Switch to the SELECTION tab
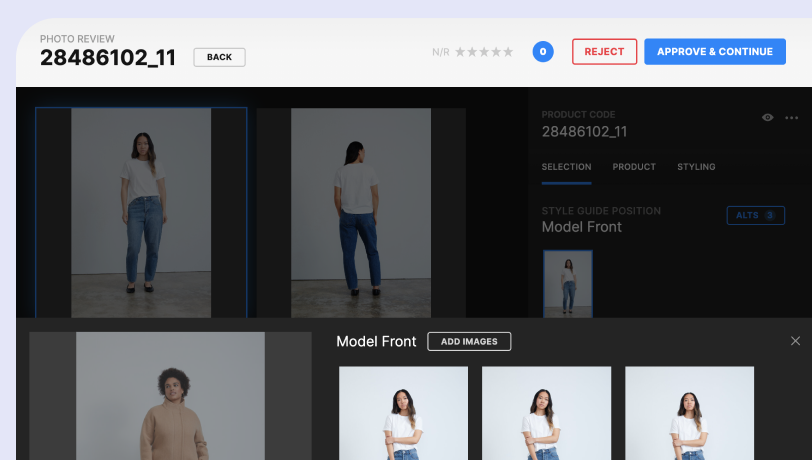This screenshot has height=460, width=812. click(566, 167)
